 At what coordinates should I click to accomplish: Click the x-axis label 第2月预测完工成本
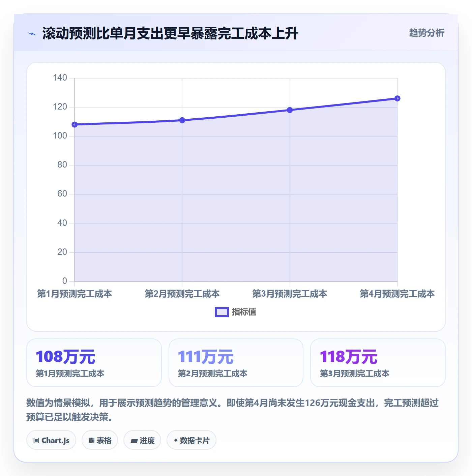[182, 294]
